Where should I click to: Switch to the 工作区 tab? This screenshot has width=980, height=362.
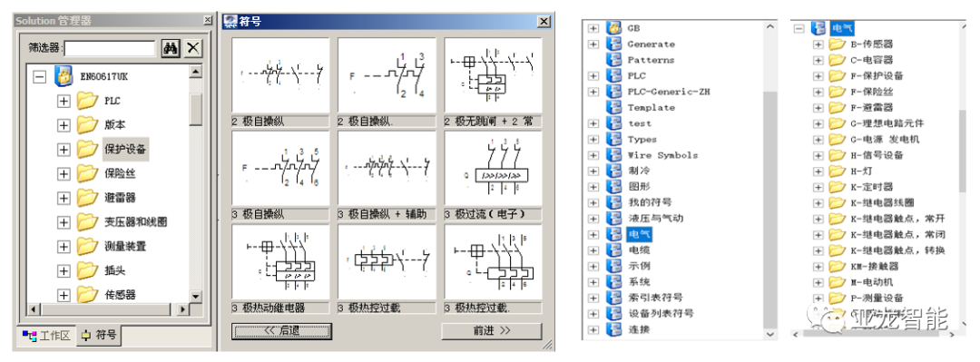click(x=45, y=335)
